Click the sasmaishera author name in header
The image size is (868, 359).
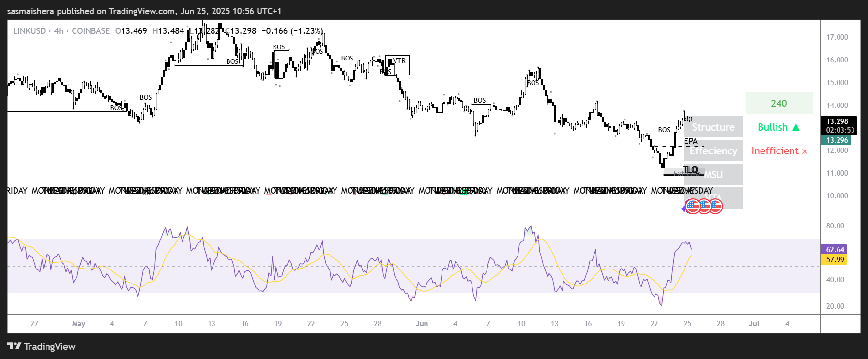click(x=30, y=11)
